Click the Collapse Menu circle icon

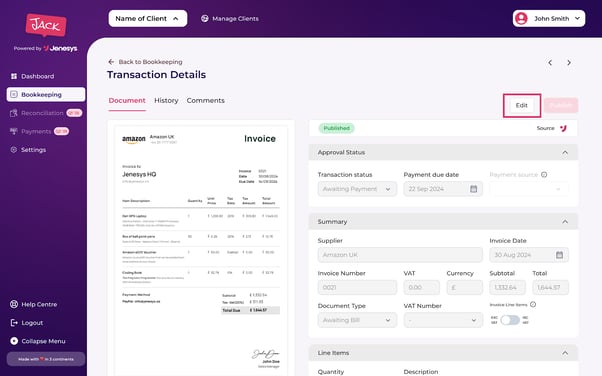click(x=14, y=341)
